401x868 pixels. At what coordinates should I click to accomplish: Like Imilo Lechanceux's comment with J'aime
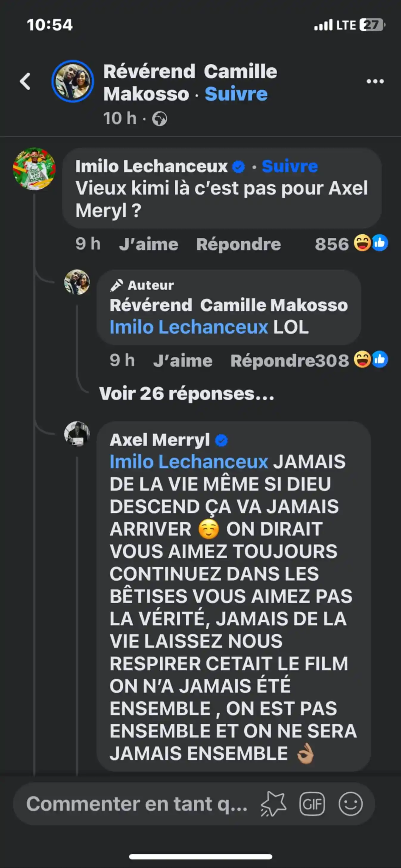coord(148,244)
